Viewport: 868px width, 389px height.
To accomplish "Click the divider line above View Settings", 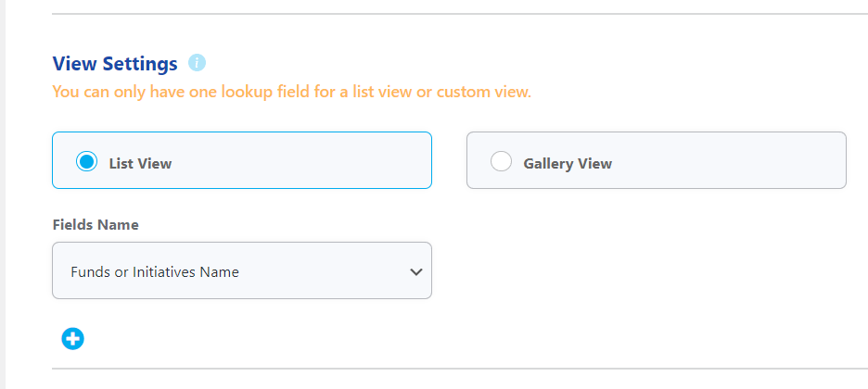I will pos(460,14).
